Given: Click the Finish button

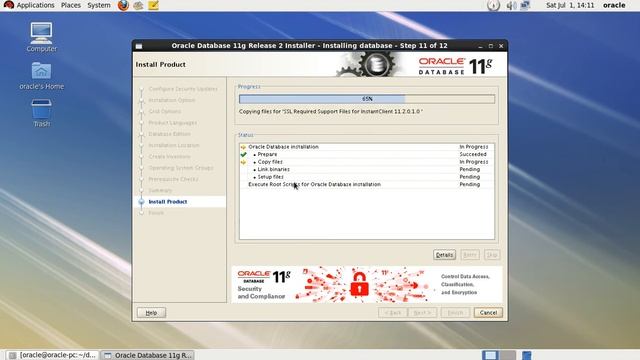Looking at the screenshot, I should [455, 313].
